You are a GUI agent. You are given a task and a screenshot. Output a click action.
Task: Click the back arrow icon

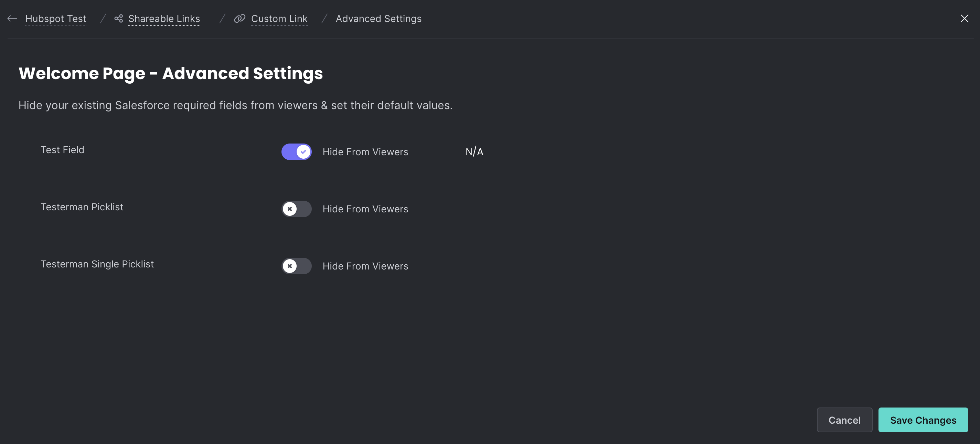point(12,18)
